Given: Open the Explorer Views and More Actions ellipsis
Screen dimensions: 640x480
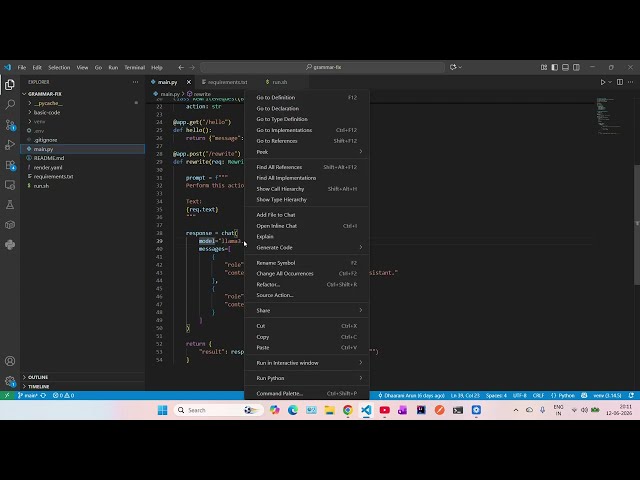Looking at the screenshot, I should point(136,82).
